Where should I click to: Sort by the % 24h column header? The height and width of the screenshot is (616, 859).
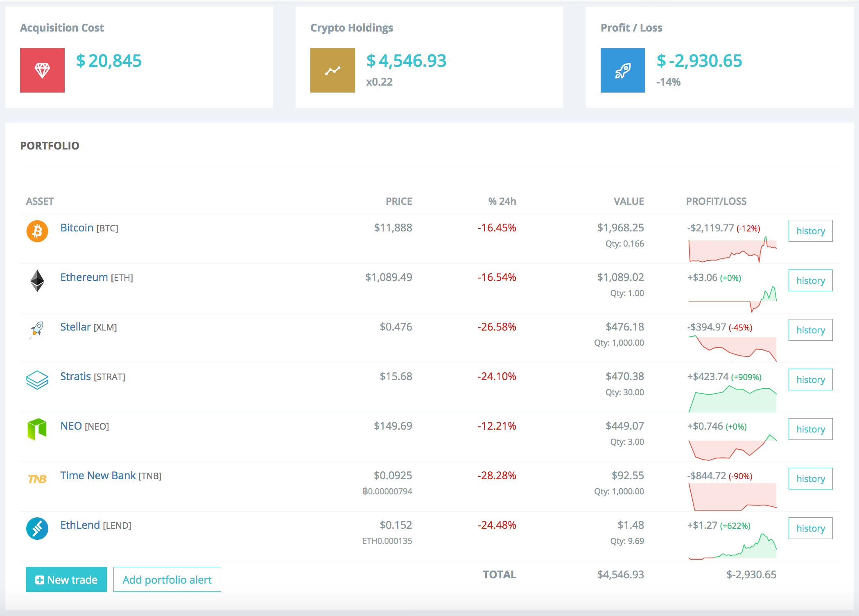point(502,201)
